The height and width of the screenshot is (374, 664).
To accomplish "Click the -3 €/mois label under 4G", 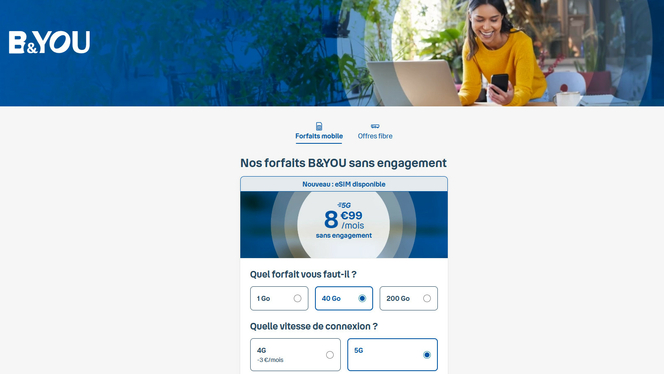I will (270, 360).
